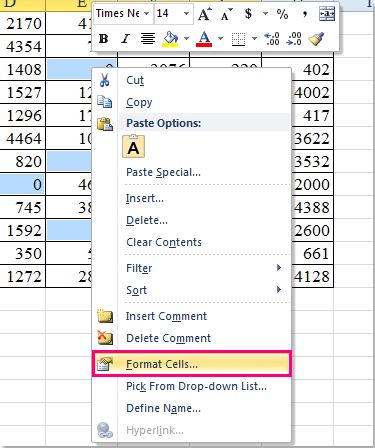375x448 pixels.
Task: Toggle center alignment button
Action: coord(148,39)
